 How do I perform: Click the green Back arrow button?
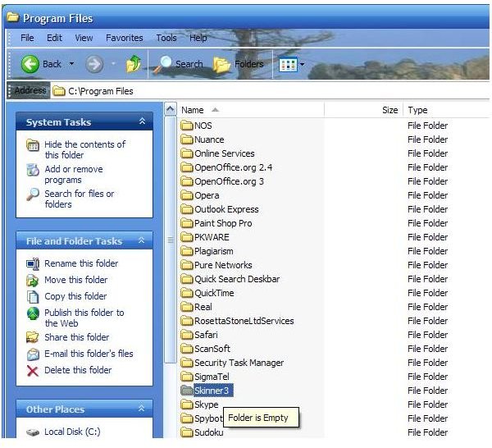30,64
